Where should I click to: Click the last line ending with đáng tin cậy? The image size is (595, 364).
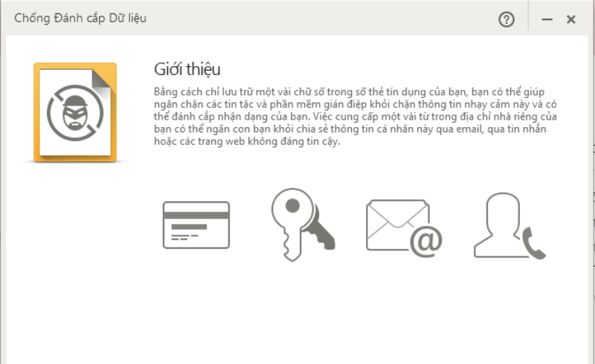[247, 141]
